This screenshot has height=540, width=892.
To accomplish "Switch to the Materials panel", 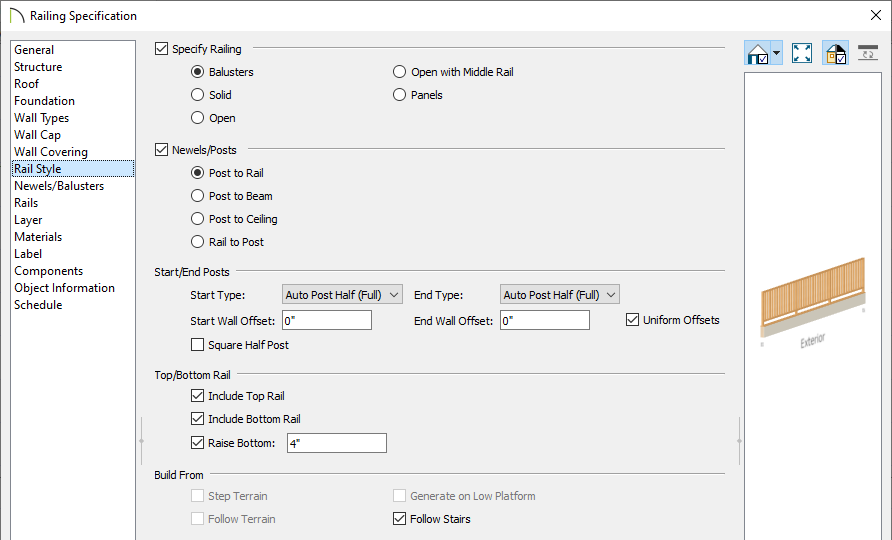I will tap(38, 237).
